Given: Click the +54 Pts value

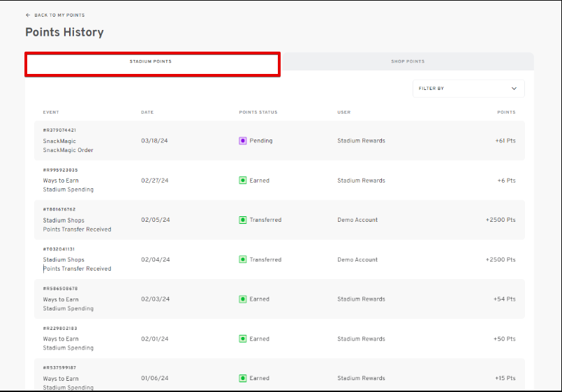Looking at the screenshot, I should (505, 299).
